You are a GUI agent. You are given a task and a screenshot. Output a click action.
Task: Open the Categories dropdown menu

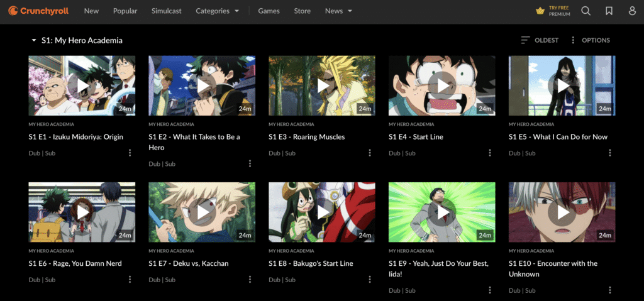[x=217, y=11]
